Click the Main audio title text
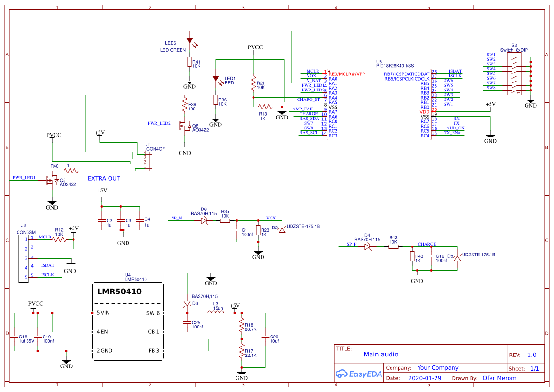This screenshot has height=392, width=554. click(381, 355)
